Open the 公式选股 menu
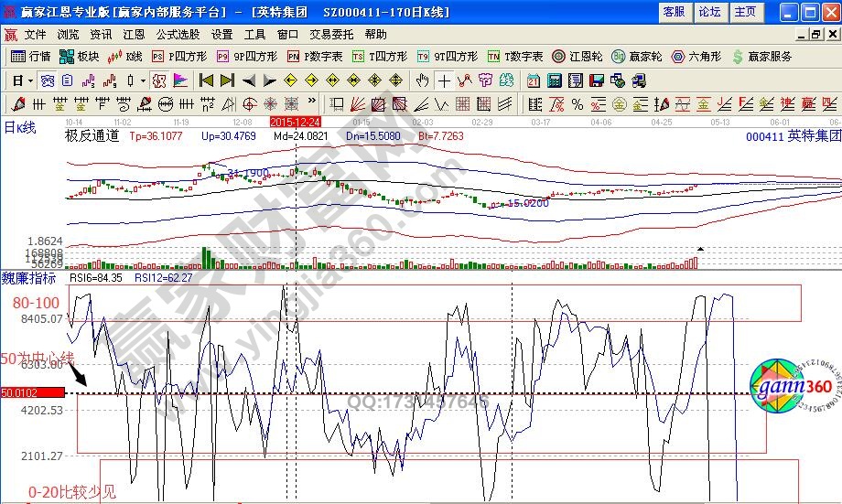 [x=178, y=34]
